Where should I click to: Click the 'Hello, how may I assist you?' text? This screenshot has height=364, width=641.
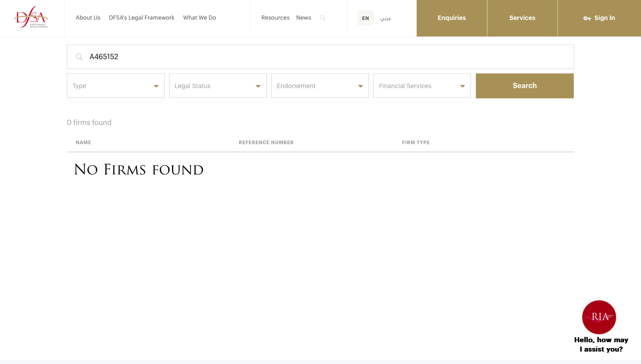tap(601, 344)
